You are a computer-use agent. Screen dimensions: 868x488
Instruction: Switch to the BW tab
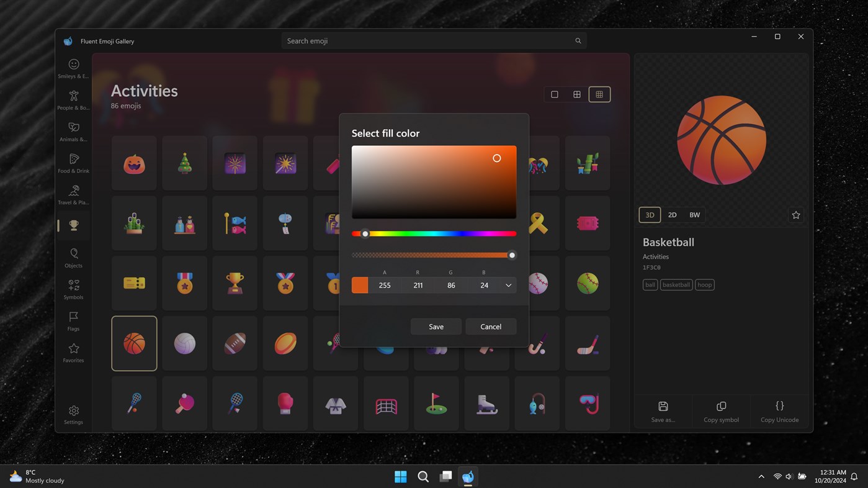tap(694, 214)
